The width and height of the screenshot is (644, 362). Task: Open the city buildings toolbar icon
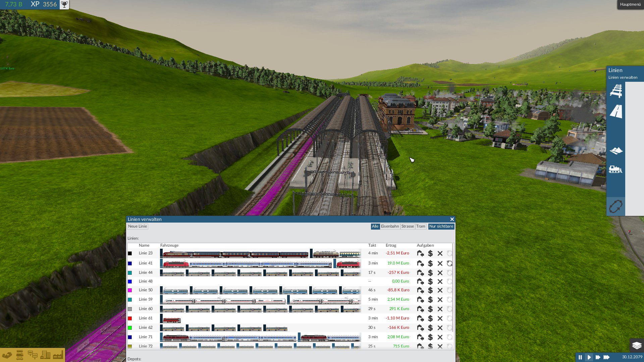(x=45, y=355)
